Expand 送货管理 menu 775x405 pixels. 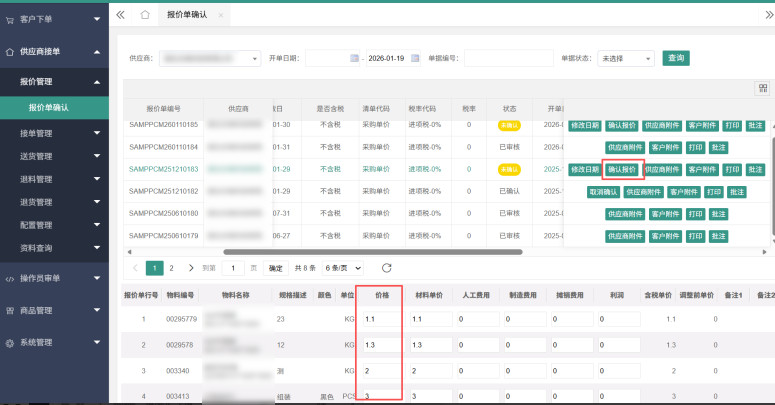click(x=54, y=156)
